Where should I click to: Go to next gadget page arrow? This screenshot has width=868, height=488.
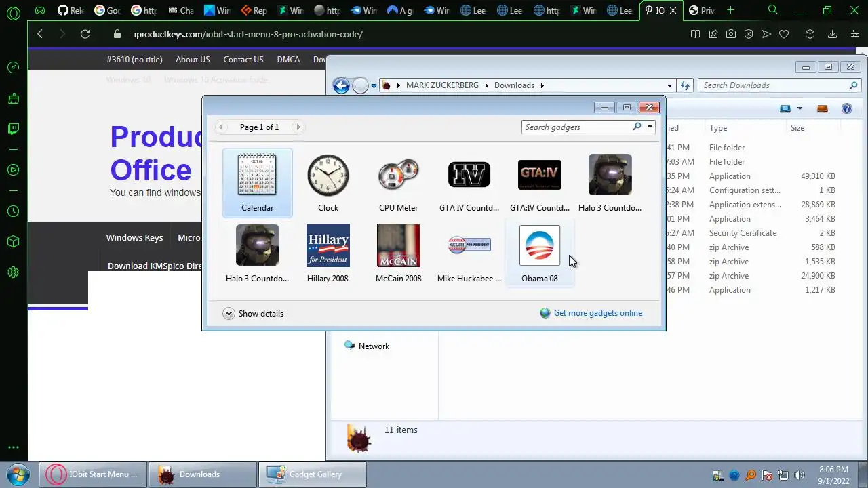pos(298,127)
